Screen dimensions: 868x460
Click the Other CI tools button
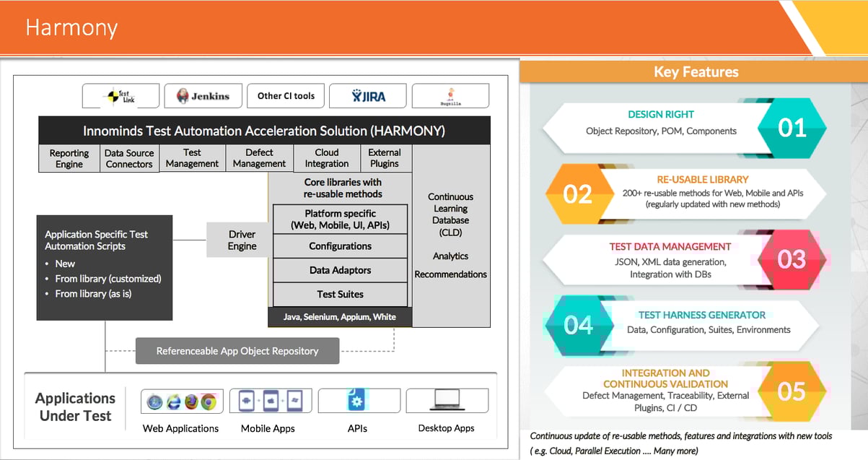(x=285, y=95)
